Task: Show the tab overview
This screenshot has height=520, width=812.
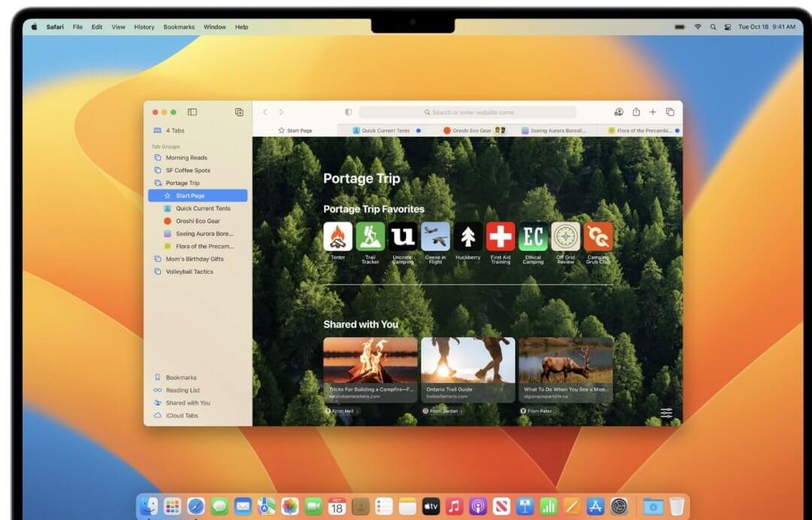Action: [670, 112]
